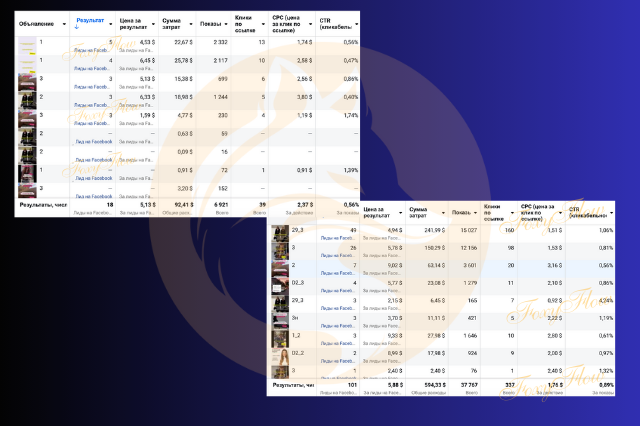Click Лиды на Faceb link in 4,53 $ row
The image size is (640, 426).
pos(92,50)
